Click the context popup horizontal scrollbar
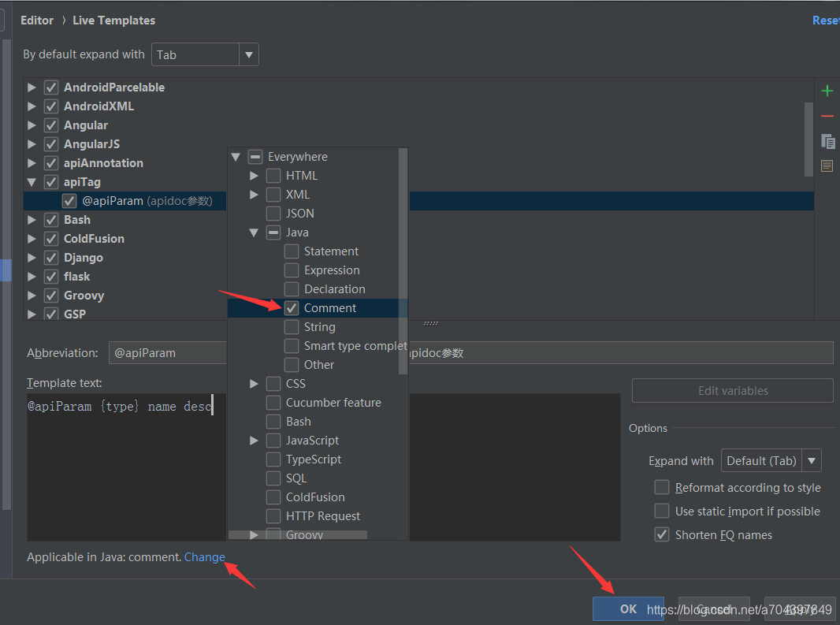The height and width of the screenshot is (625, 840). 298,535
